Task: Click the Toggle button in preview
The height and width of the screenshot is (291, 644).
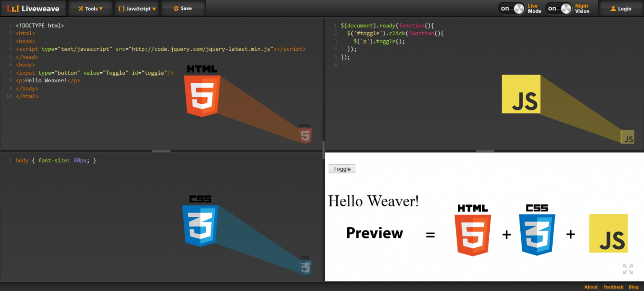Action: click(342, 169)
